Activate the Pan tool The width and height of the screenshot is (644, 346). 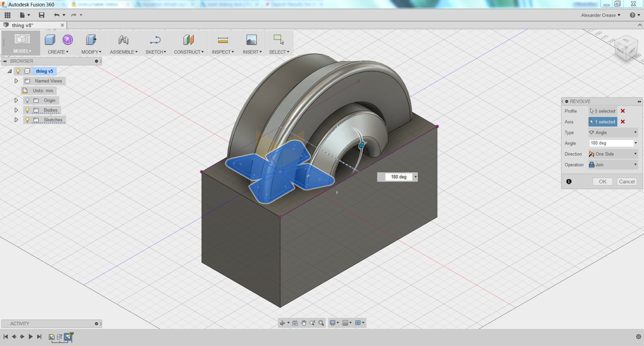304,323
